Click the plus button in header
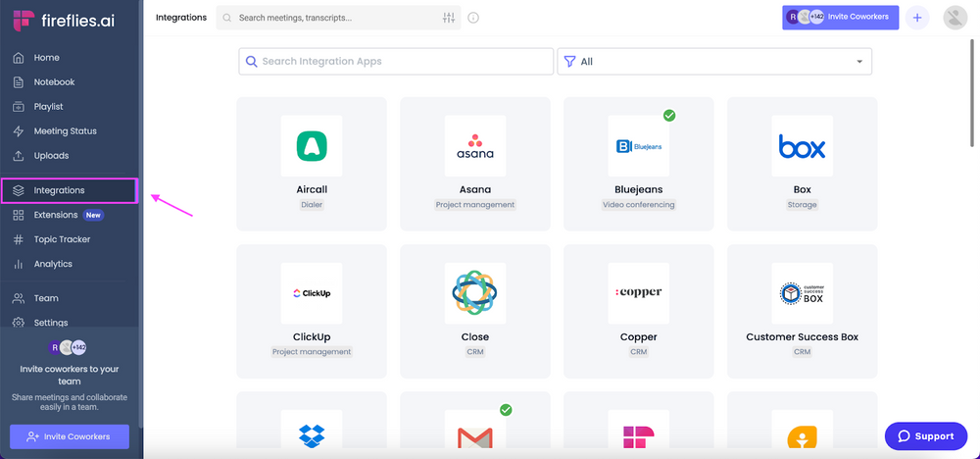 917,18
